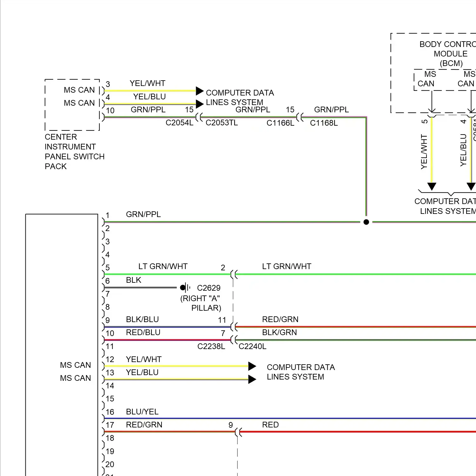Screen dimensions: 476x476
Task: Click the GRN/PPL label next to C1168L
Action: [x=331, y=109]
